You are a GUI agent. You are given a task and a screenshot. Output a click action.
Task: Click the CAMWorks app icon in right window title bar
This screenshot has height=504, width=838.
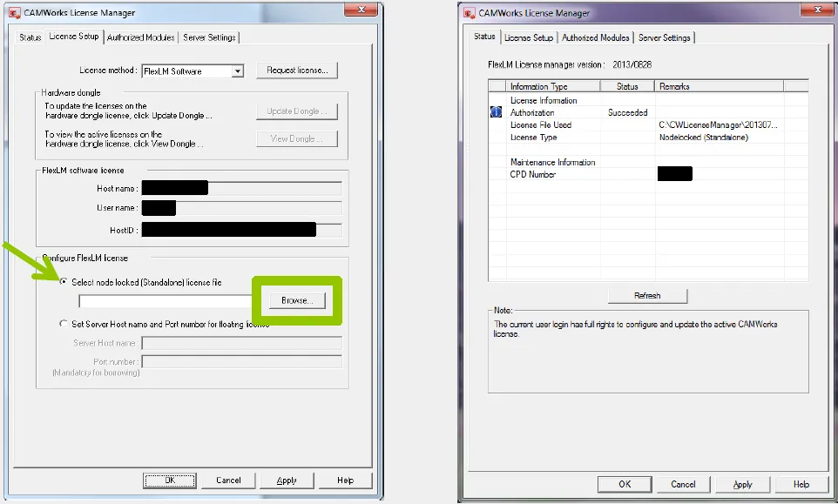click(x=470, y=13)
